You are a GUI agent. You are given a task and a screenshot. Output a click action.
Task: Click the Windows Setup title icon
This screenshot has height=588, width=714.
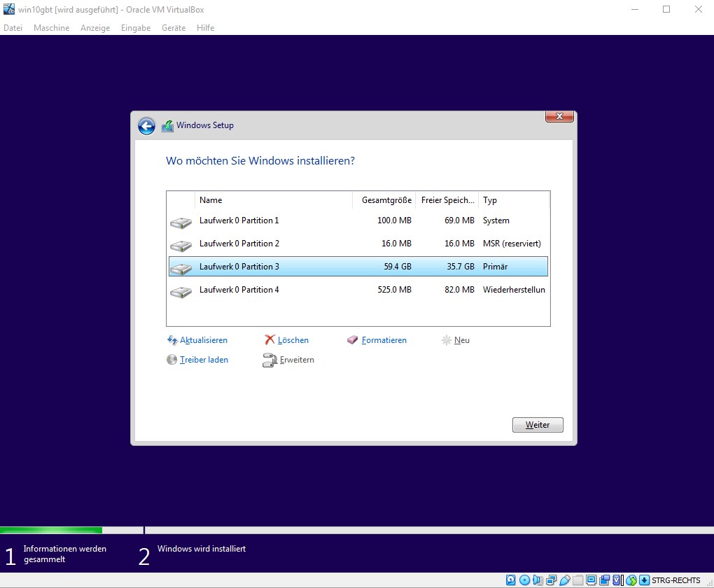point(167,126)
